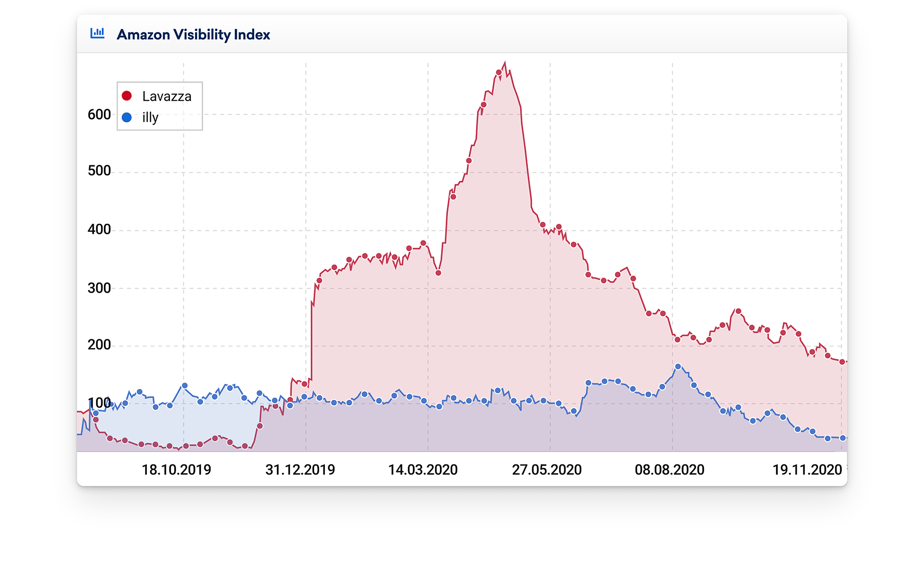Click the 200 y-axis label
The width and height of the screenshot is (924, 561).
tap(99, 344)
